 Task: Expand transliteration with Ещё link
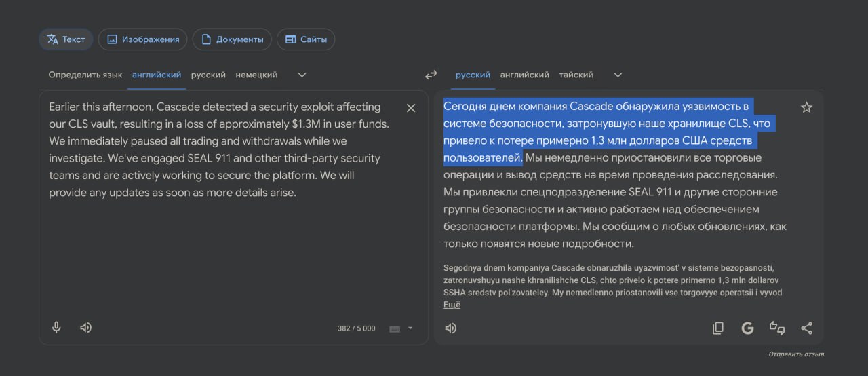(452, 305)
